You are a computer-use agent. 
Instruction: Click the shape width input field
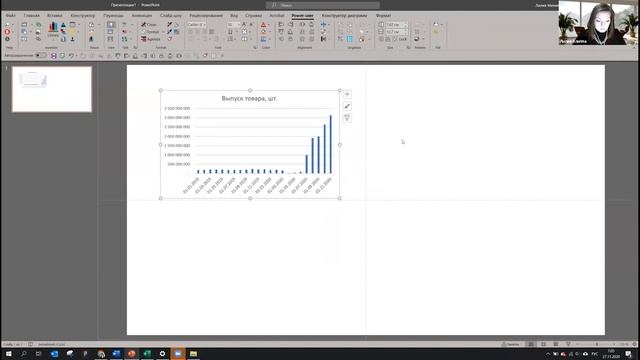pyautogui.click(x=396, y=32)
